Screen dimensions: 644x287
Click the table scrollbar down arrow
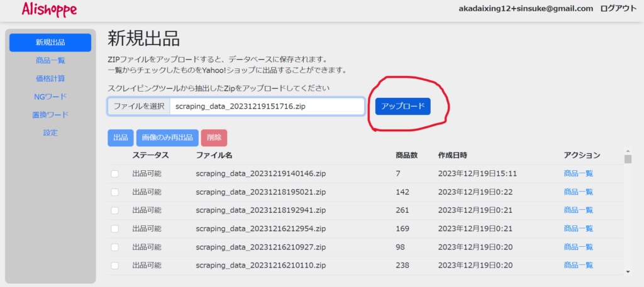(627, 271)
